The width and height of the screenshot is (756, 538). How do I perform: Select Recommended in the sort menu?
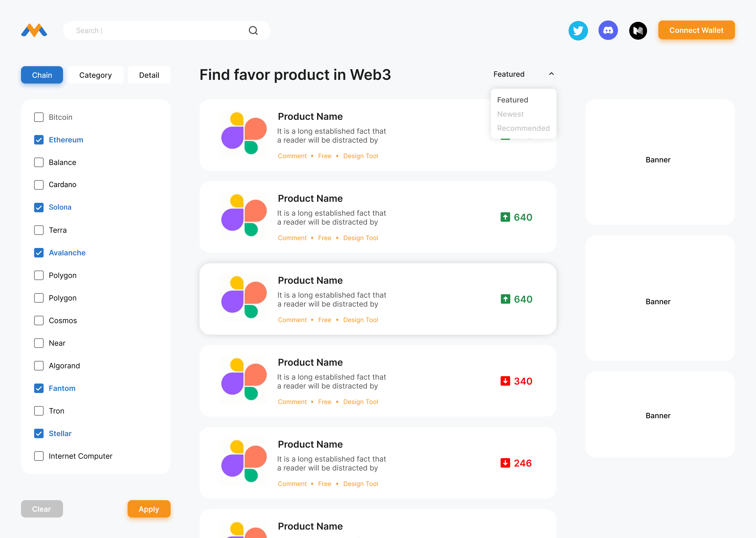click(x=523, y=129)
